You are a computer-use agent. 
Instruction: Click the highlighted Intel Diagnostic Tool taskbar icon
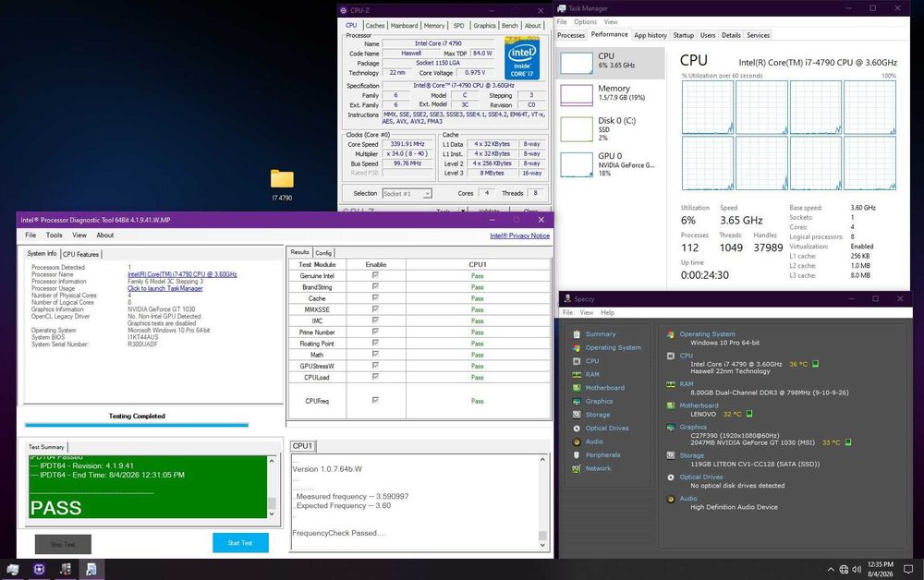91,569
